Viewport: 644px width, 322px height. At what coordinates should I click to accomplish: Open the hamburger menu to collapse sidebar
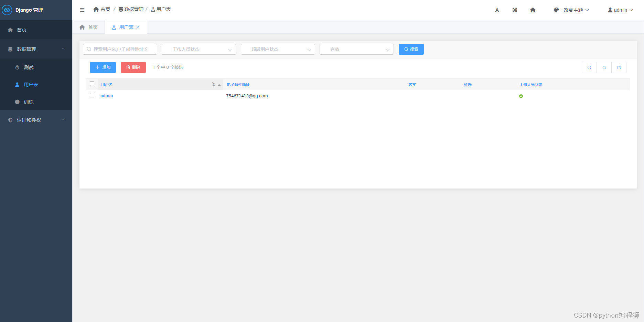[x=82, y=10]
